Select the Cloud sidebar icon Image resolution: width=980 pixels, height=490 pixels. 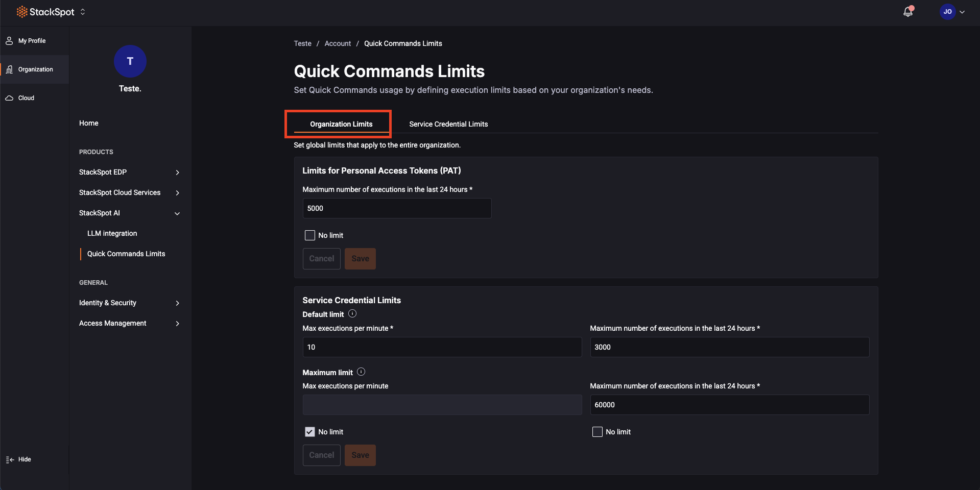(x=9, y=98)
